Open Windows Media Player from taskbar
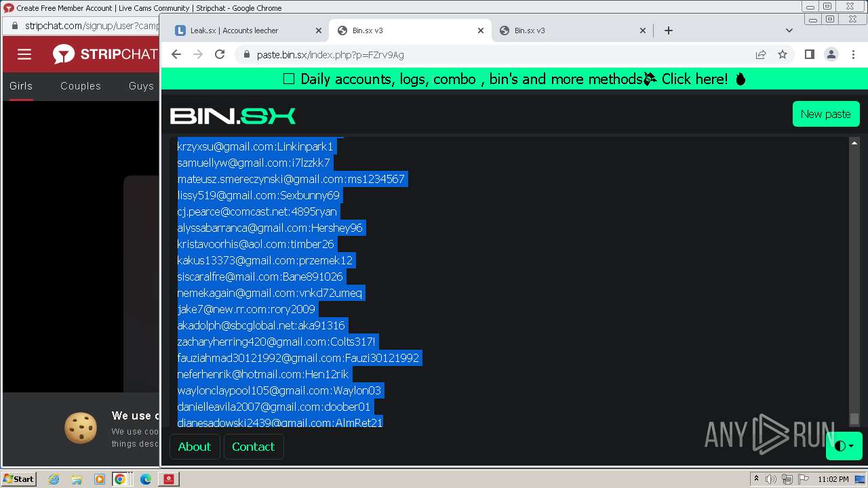This screenshot has height=488, width=868. coord(100,479)
